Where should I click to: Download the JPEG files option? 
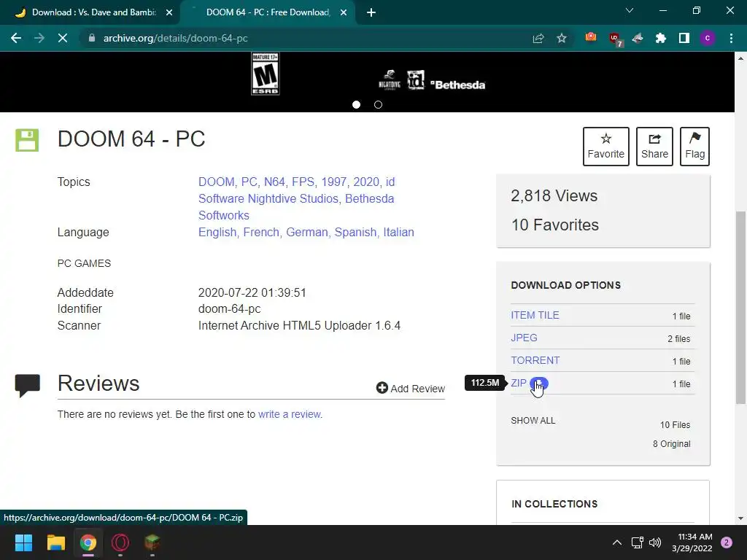(524, 338)
